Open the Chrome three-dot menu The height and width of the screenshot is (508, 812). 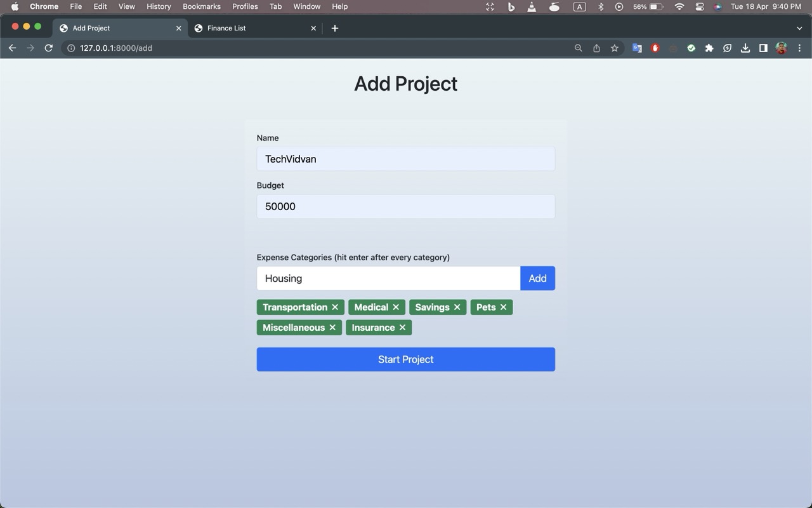tap(799, 48)
